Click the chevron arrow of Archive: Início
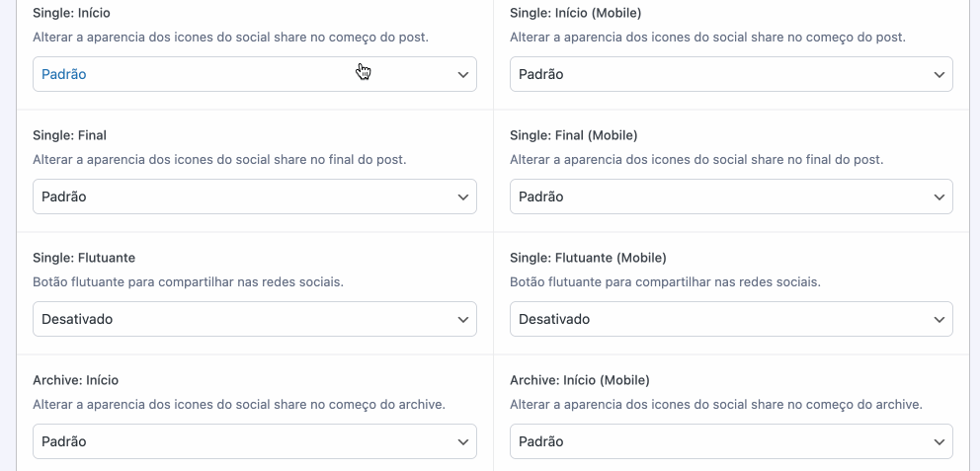 coord(463,442)
